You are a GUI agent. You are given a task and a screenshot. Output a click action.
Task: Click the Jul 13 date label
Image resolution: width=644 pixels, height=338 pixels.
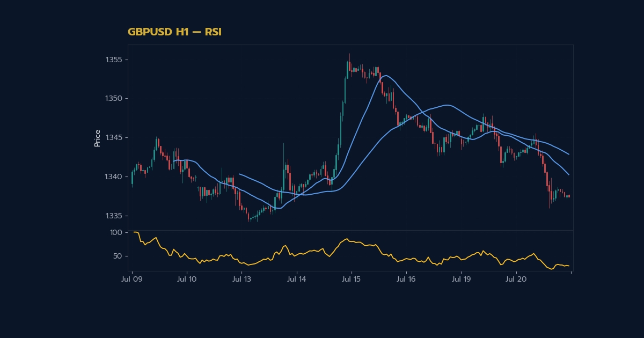coord(241,280)
